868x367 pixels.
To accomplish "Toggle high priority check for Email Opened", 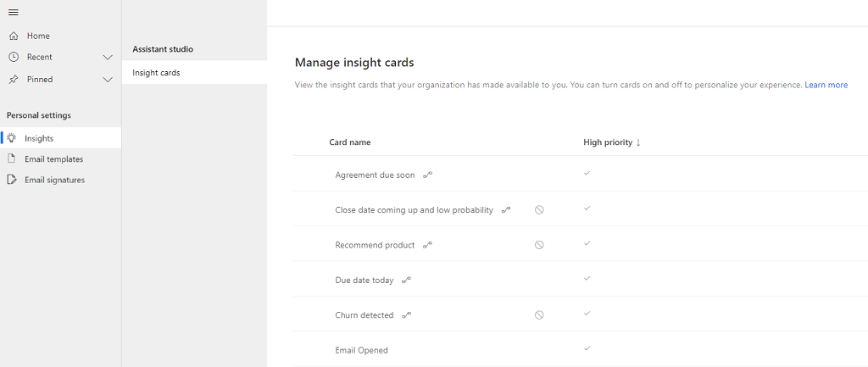I will pos(587,348).
